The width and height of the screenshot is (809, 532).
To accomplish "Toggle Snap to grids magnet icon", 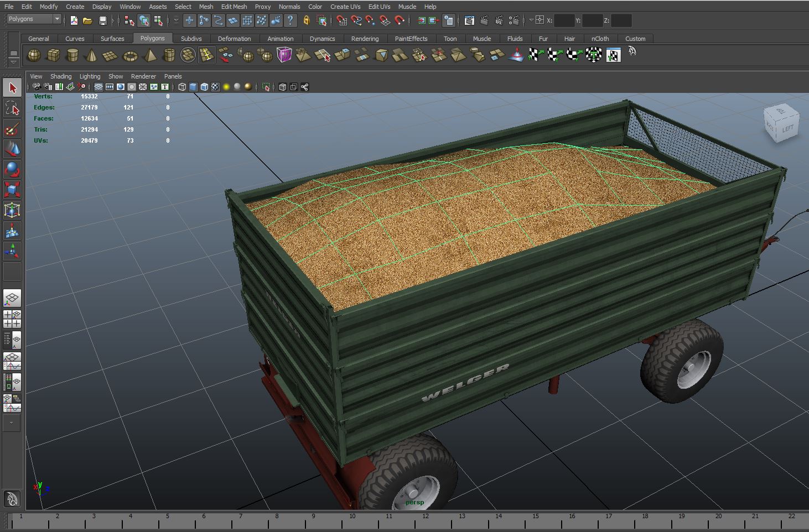I will 342,20.
